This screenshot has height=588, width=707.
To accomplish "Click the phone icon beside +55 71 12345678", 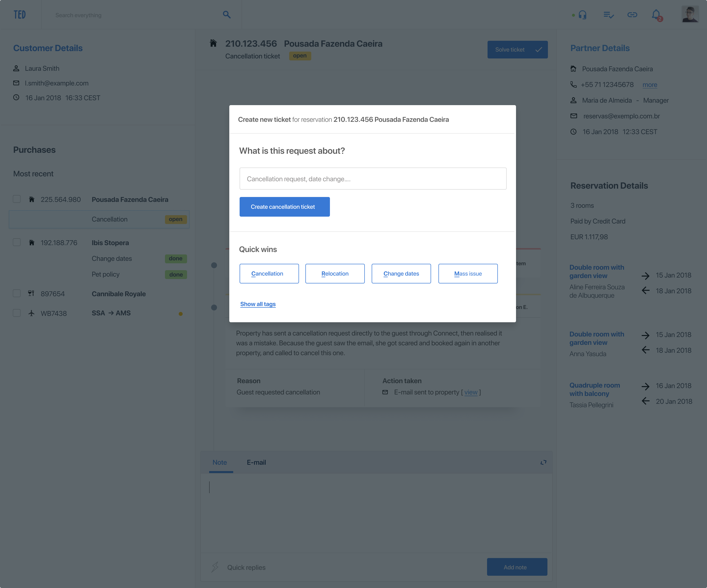I will tap(573, 84).
